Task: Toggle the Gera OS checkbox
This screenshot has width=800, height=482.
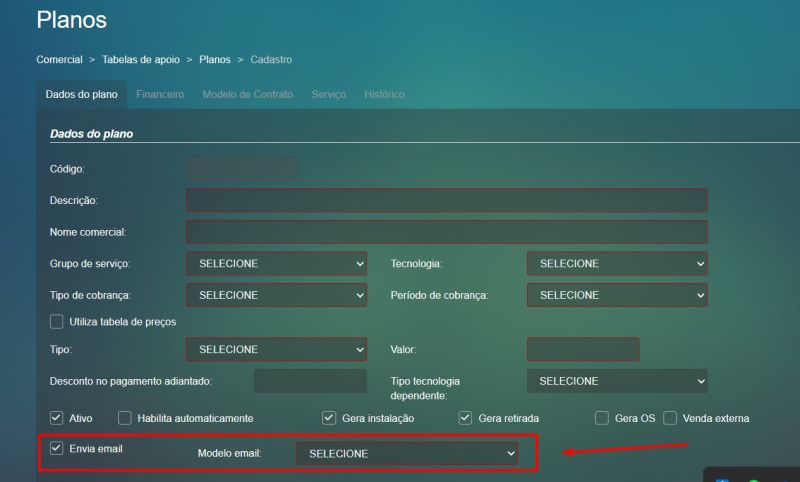Action: (x=602, y=418)
